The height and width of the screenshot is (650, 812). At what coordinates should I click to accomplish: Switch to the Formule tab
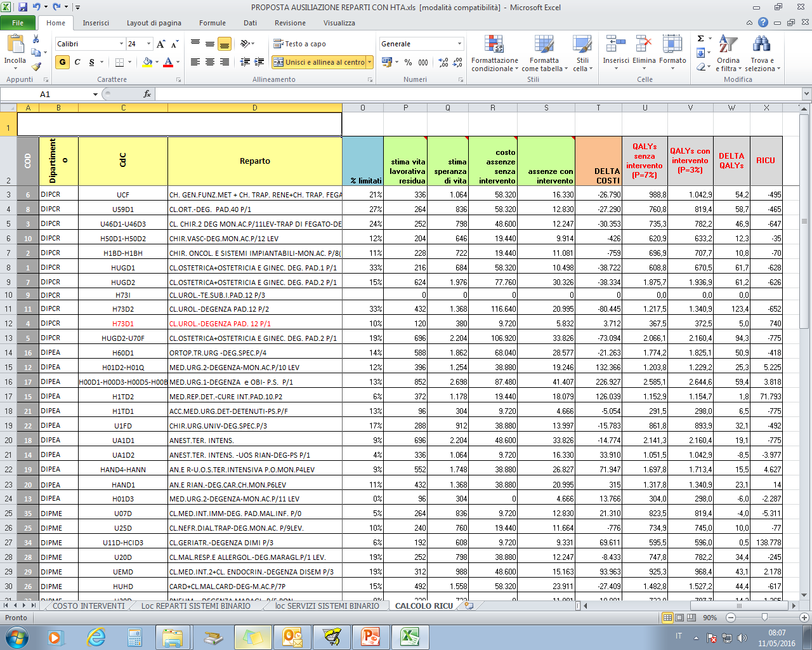coord(213,23)
